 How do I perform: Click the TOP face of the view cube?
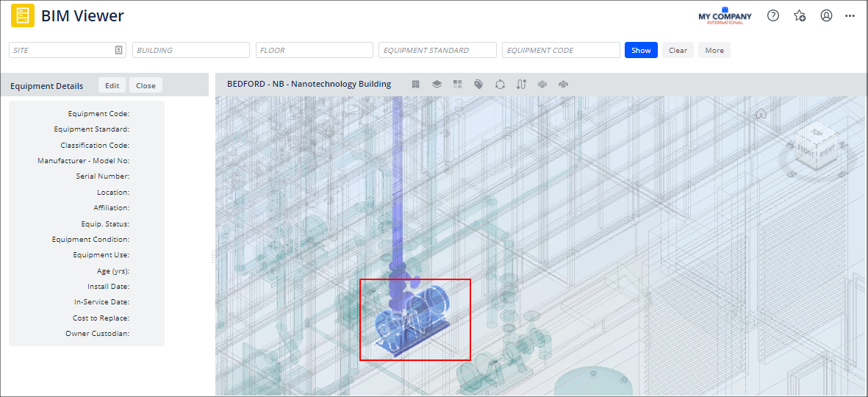click(x=817, y=132)
